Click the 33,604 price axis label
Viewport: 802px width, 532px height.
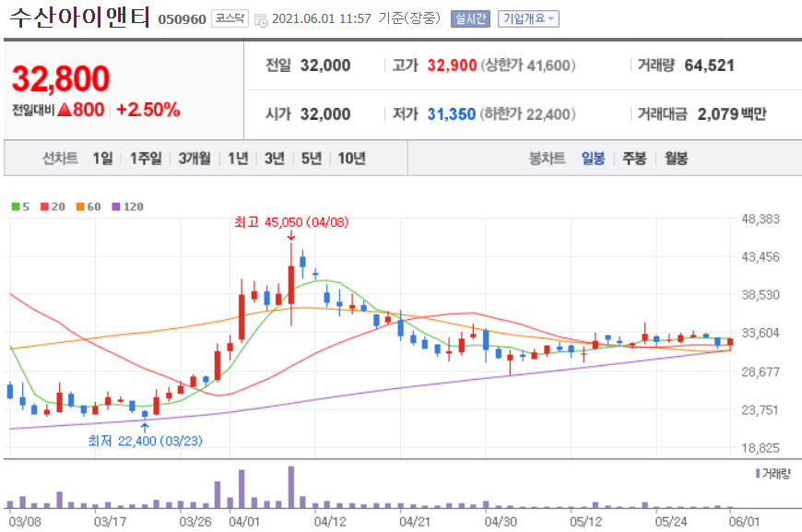coord(761,333)
